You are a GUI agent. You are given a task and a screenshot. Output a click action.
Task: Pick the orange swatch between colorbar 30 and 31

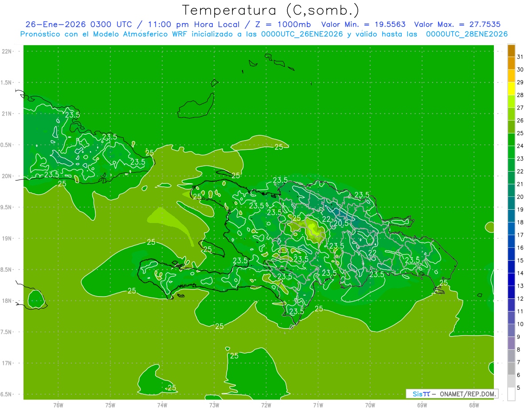(x=511, y=63)
